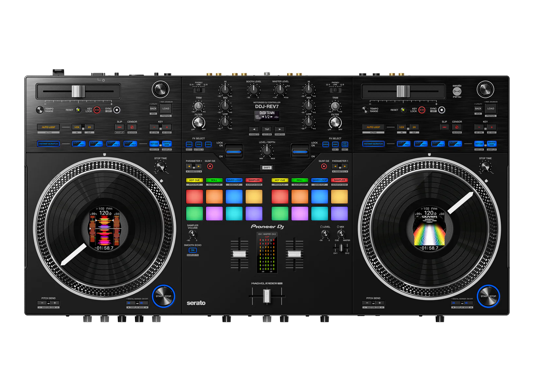The image size is (534, 392).
Task: Turn off Smooth Echo ON button
Action: coord(192,250)
